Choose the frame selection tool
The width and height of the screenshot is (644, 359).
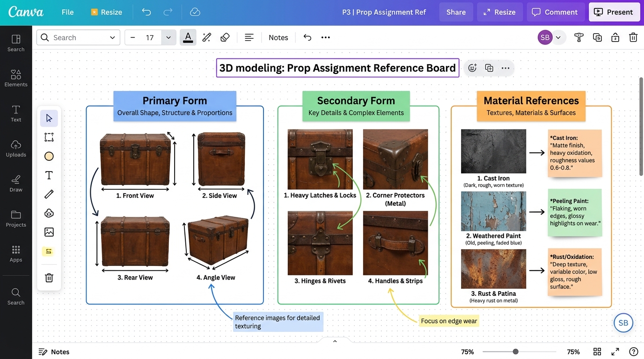[49, 137]
